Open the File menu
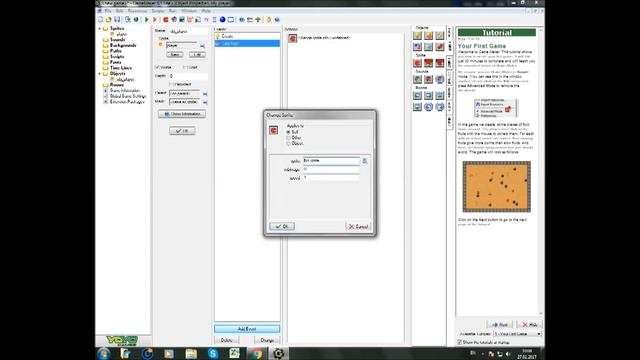The height and width of the screenshot is (360, 640). tap(108, 11)
